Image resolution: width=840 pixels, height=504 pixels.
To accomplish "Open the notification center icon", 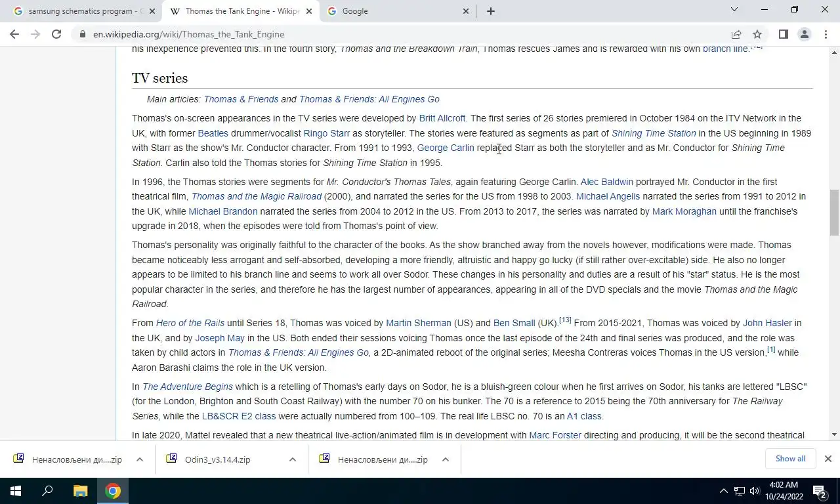I will pyautogui.click(x=820, y=491).
